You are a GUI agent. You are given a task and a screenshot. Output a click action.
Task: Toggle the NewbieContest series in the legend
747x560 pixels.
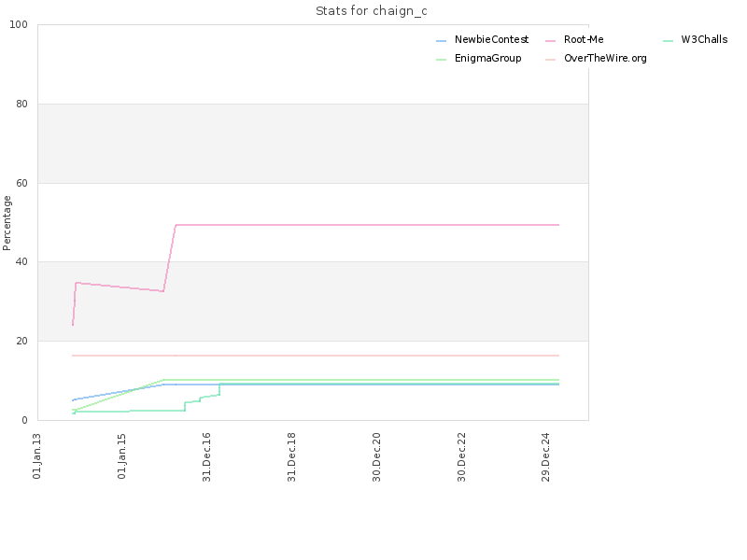pyautogui.click(x=482, y=39)
